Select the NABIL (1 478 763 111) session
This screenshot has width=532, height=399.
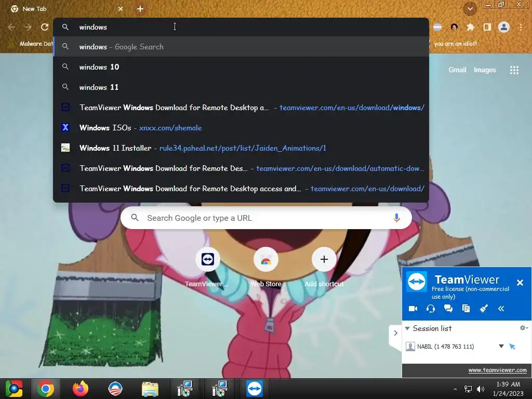pyautogui.click(x=445, y=347)
